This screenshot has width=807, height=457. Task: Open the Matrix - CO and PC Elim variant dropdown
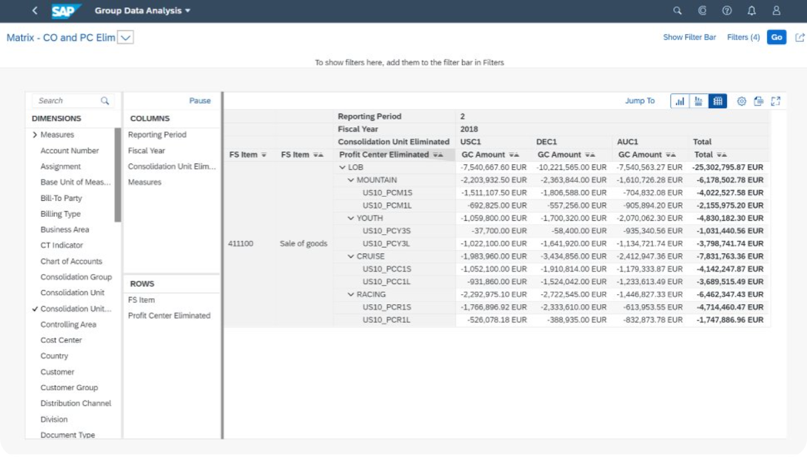(x=126, y=37)
